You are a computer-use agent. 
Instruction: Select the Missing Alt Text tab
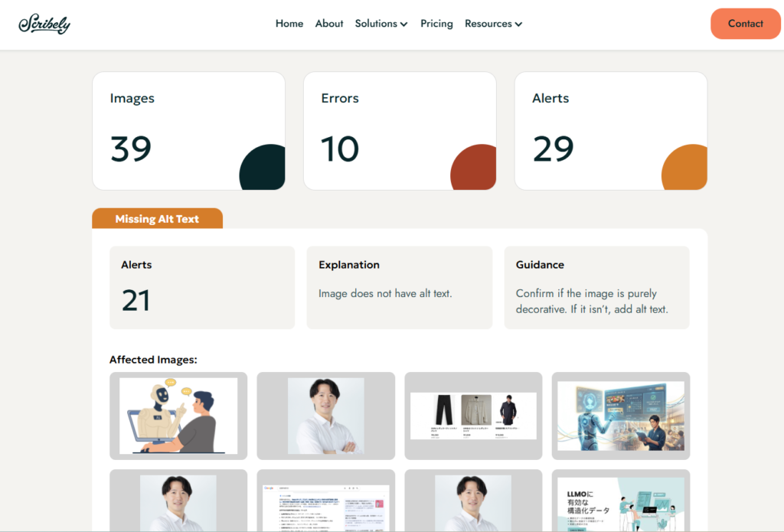pyautogui.click(x=157, y=219)
